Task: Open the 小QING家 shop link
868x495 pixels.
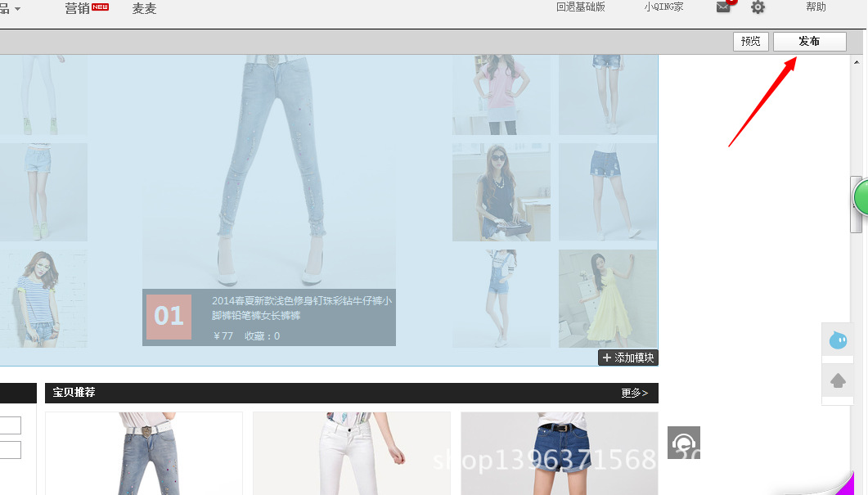Action: click(x=663, y=7)
